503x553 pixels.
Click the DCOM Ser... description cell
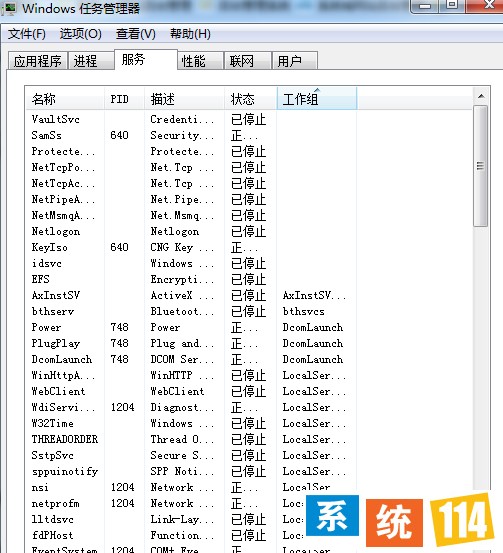(x=182, y=359)
